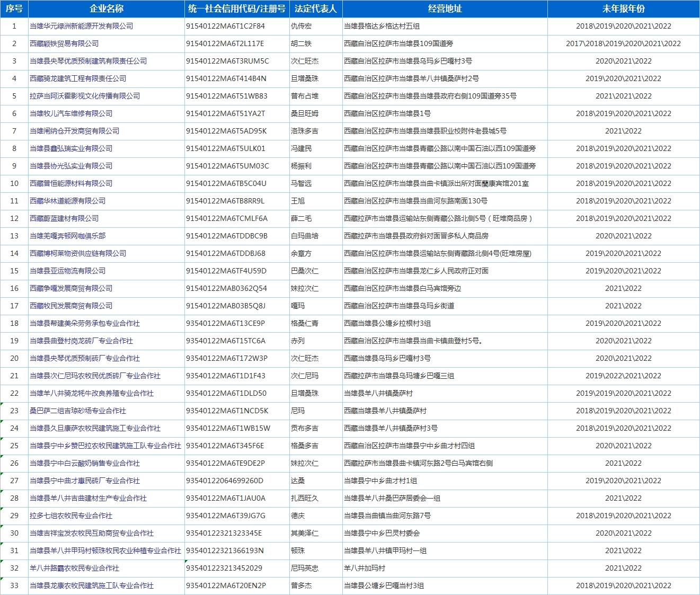Select company 西藏普恒能源材料有限公司

click(x=71, y=183)
